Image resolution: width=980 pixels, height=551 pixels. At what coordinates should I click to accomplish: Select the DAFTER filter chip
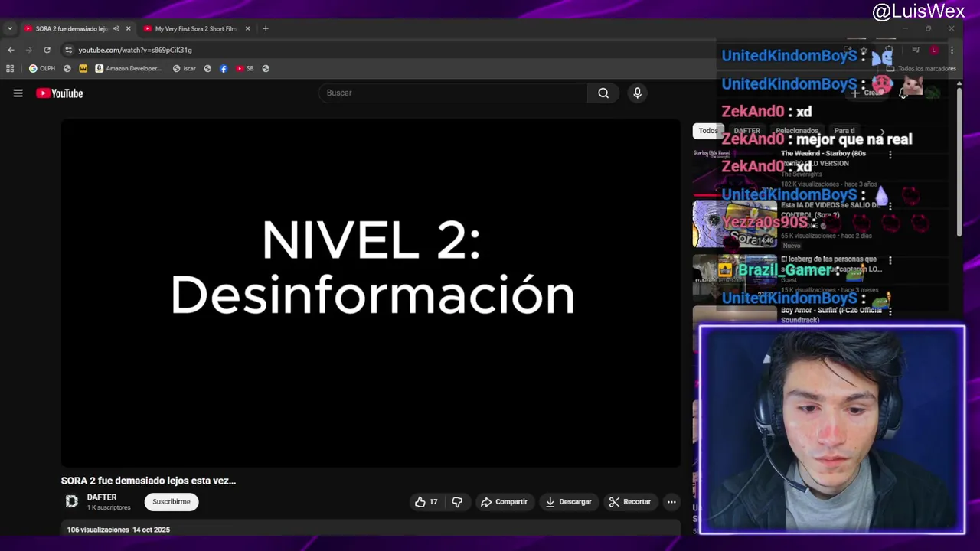pyautogui.click(x=746, y=131)
